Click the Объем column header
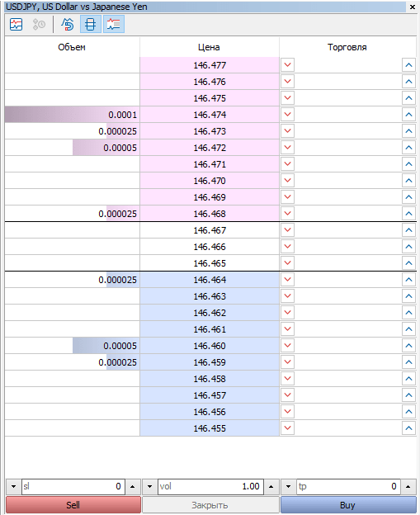The width and height of the screenshot is (420, 515). (72, 47)
